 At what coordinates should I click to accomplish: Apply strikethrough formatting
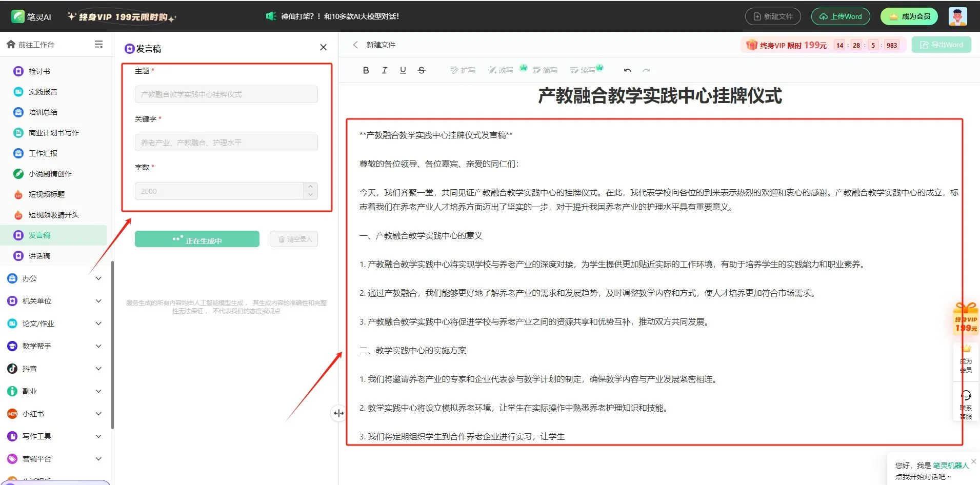421,70
